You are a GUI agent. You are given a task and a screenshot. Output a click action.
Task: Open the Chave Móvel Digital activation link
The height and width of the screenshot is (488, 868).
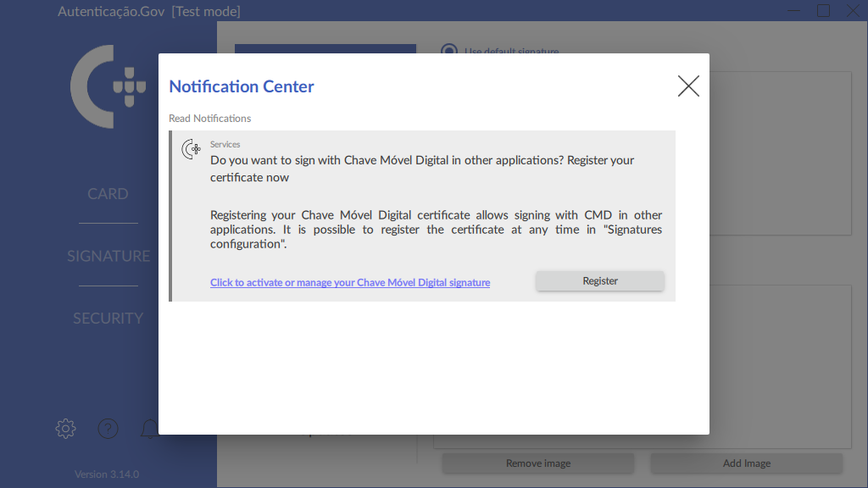coord(350,283)
